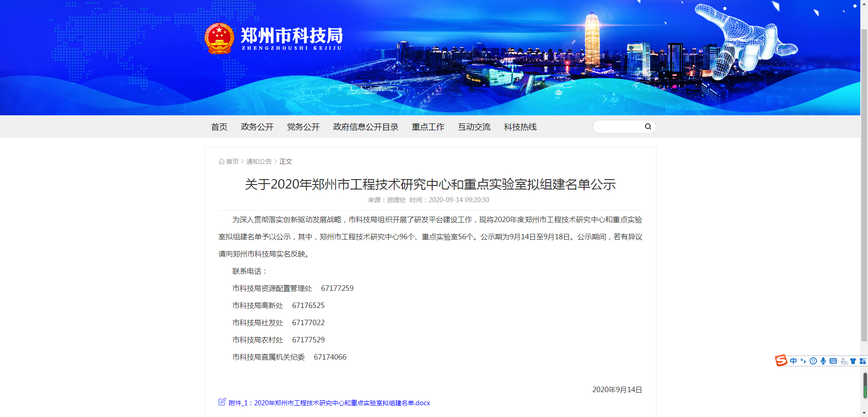868x417 pixels.
Task: Open the 互动交流 menu
Action: pyautogui.click(x=474, y=127)
